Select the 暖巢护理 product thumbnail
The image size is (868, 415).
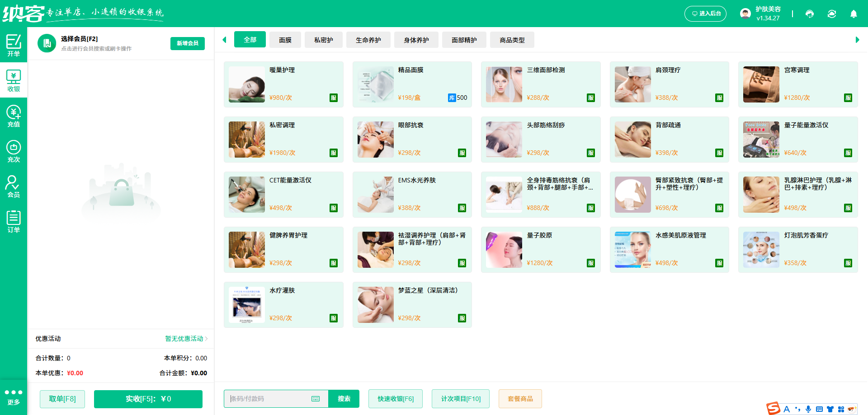click(246, 84)
